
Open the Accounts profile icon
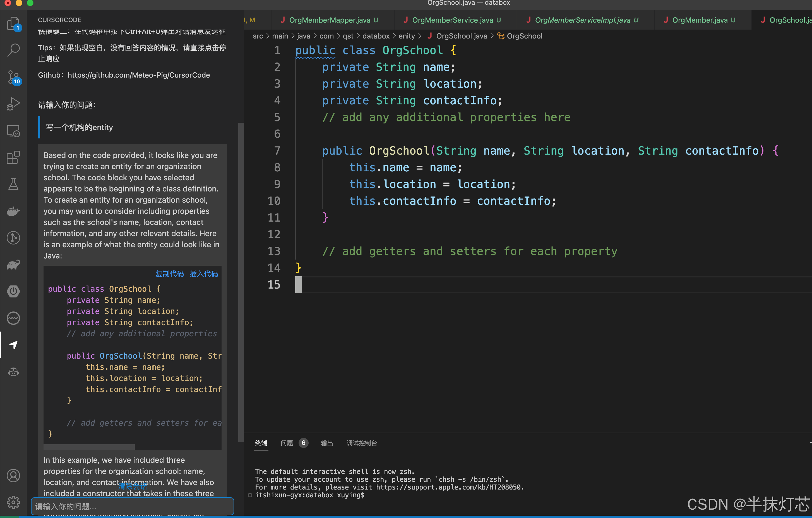pos(13,476)
